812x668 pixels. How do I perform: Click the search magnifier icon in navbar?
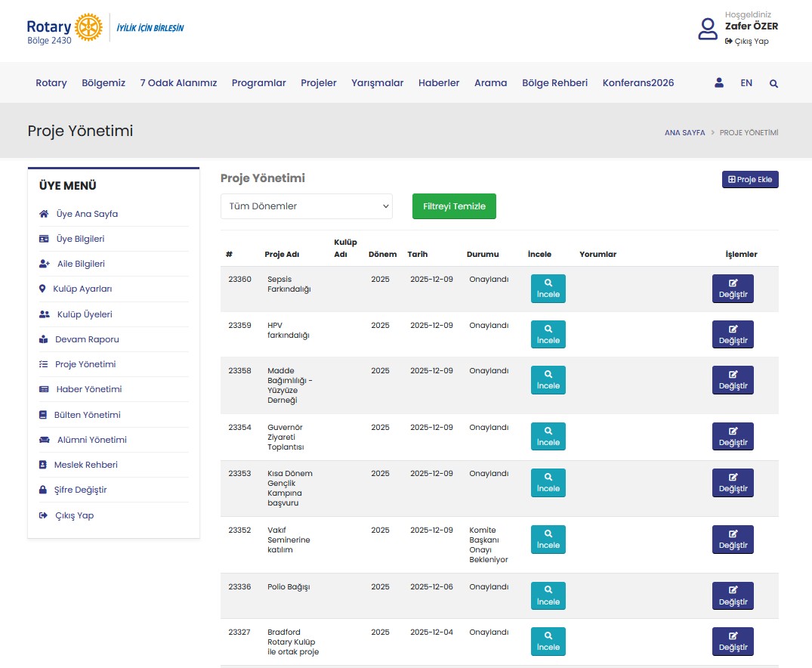(x=773, y=84)
